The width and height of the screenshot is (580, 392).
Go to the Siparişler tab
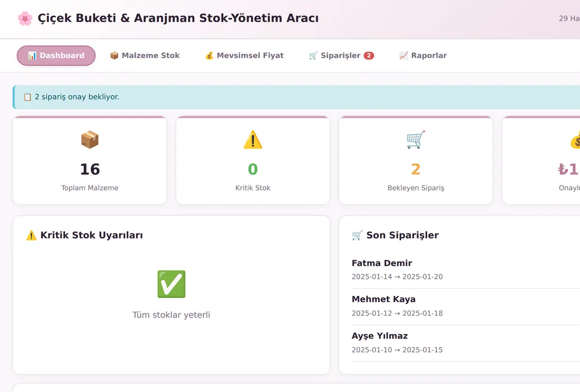pos(341,56)
